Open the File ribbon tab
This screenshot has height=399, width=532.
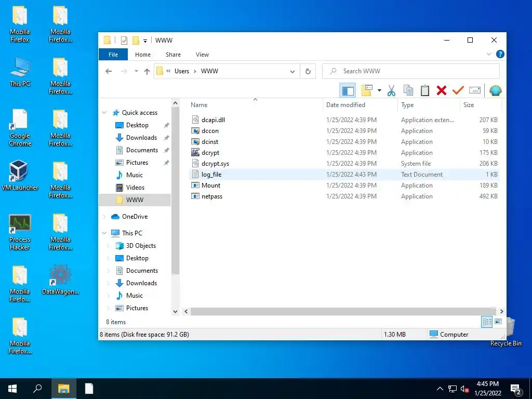point(113,55)
